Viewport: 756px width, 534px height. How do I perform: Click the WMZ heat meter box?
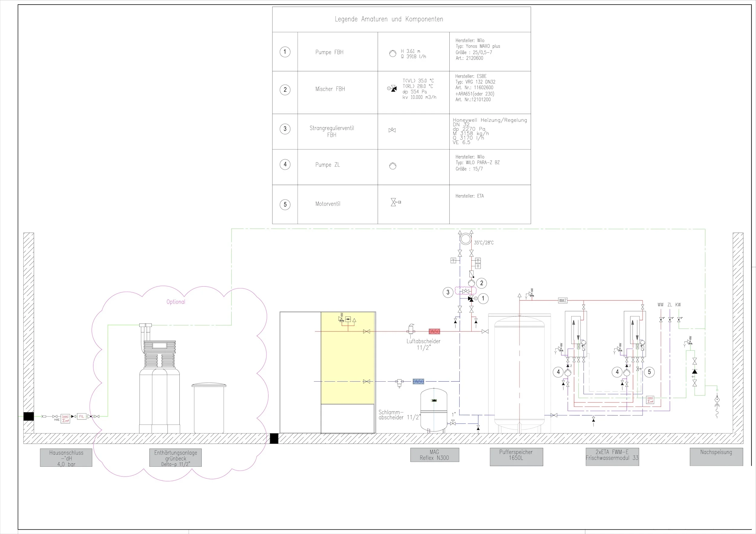point(563,301)
